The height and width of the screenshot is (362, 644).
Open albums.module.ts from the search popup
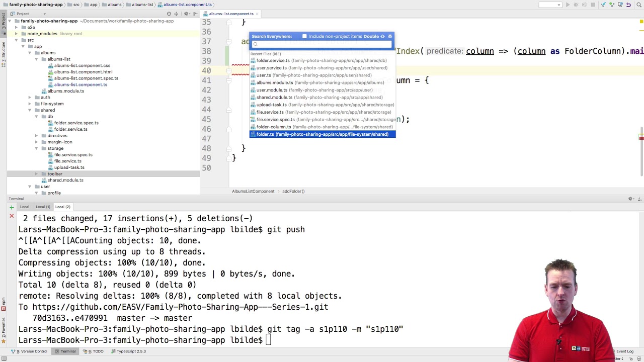[323, 82]
